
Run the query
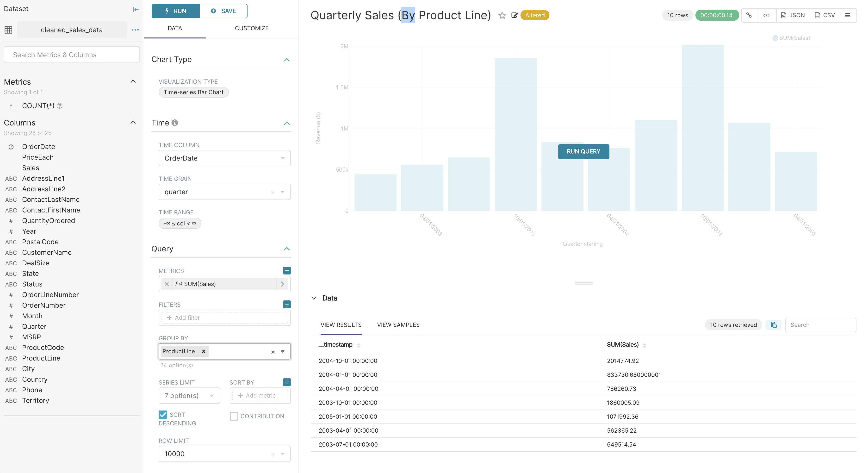coord(176,10)
